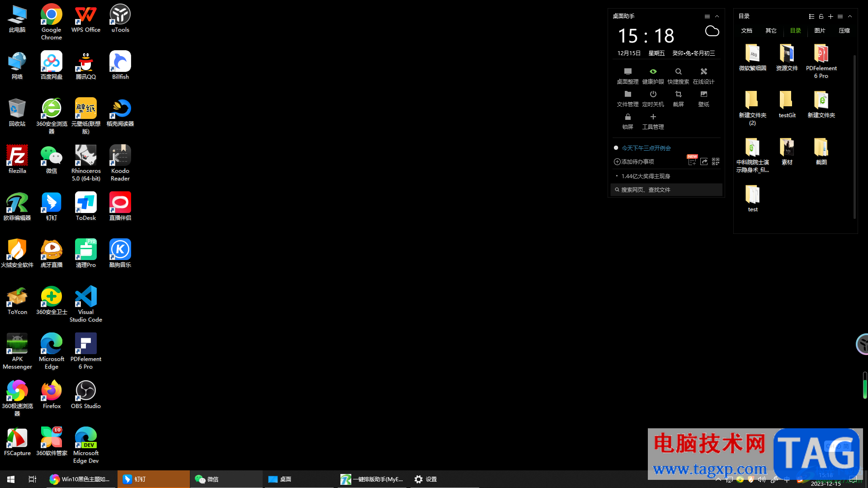This screenshot has width=868, height=488.
Task: Switch to 微信 taskbar window
Action: tap(226, 479)
